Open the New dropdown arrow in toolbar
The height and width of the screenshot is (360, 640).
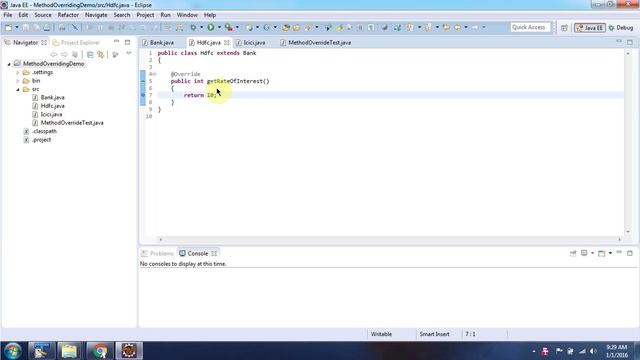pos(17,27)
